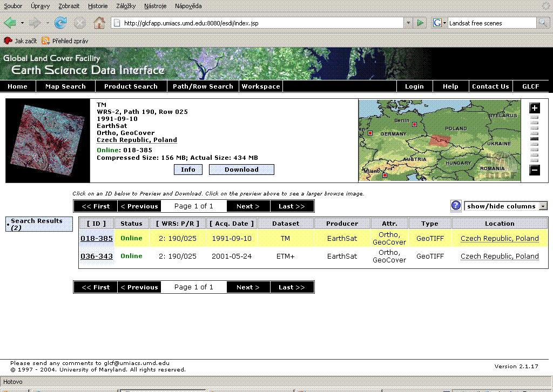Sort by the [ WRS: P/R ] column header
The width and height of the screenshot is (553, 392).
(178, 224)
